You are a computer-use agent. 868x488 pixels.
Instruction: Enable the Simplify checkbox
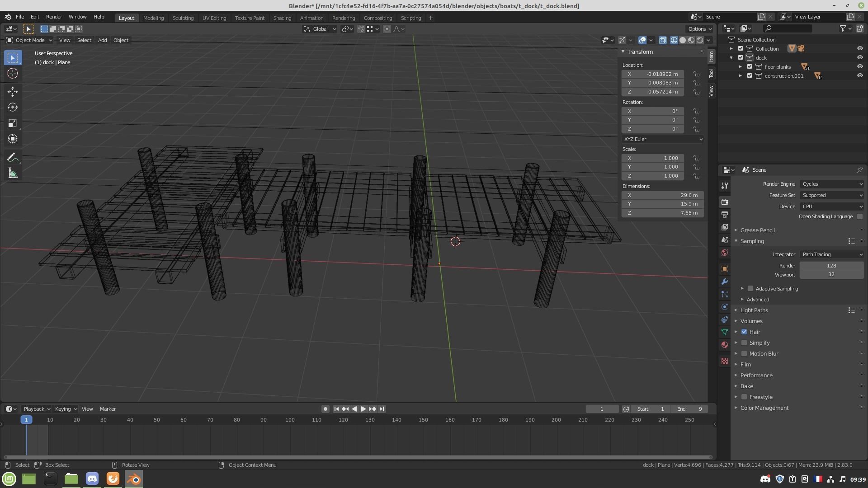coord(744,343)
